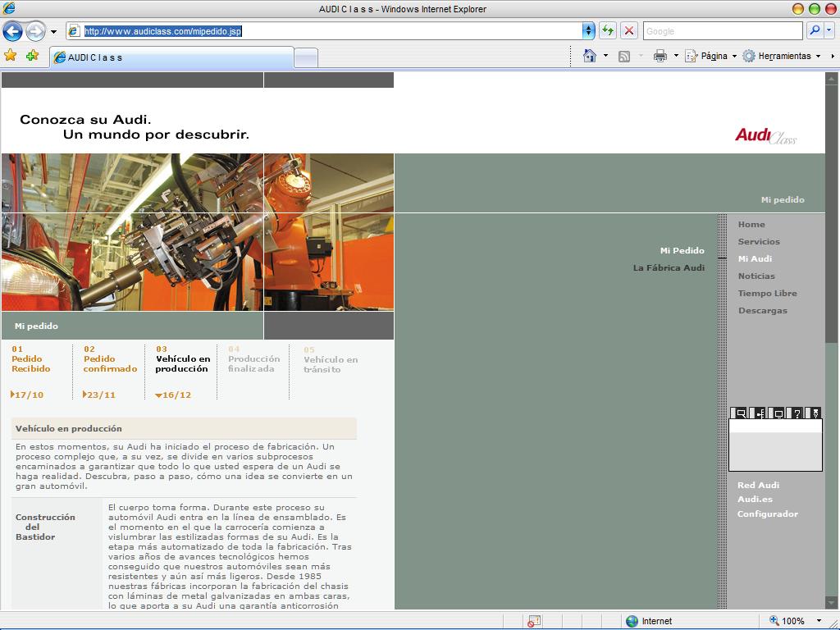Go forward with the Forward arrow button
The width and height of the screenshot is (840, 630).
click(35, 31)
